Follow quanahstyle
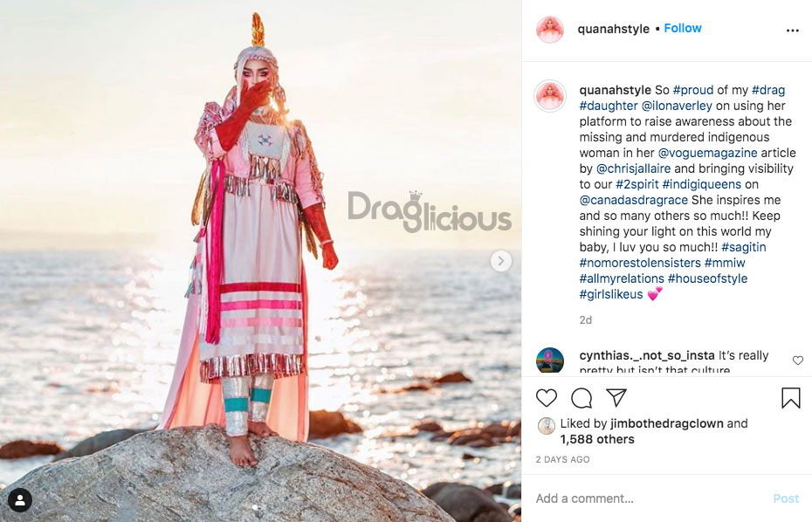 [x=683, y=28]
